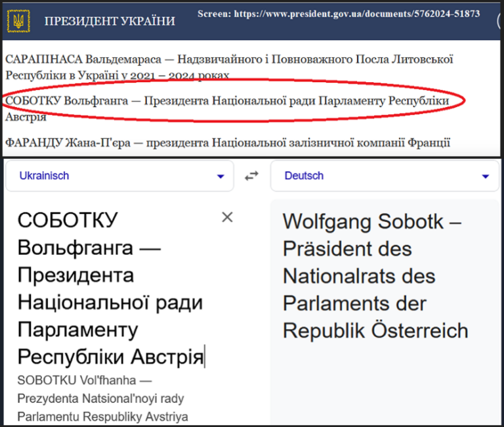Click the arrow beside Ukrainisch
The image size is (504, 427).
click(x=220, y=177)
